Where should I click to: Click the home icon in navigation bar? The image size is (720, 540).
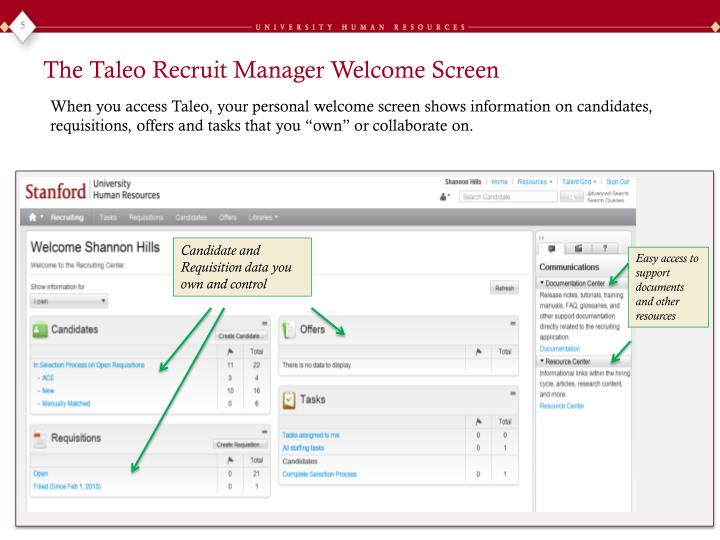33,217
